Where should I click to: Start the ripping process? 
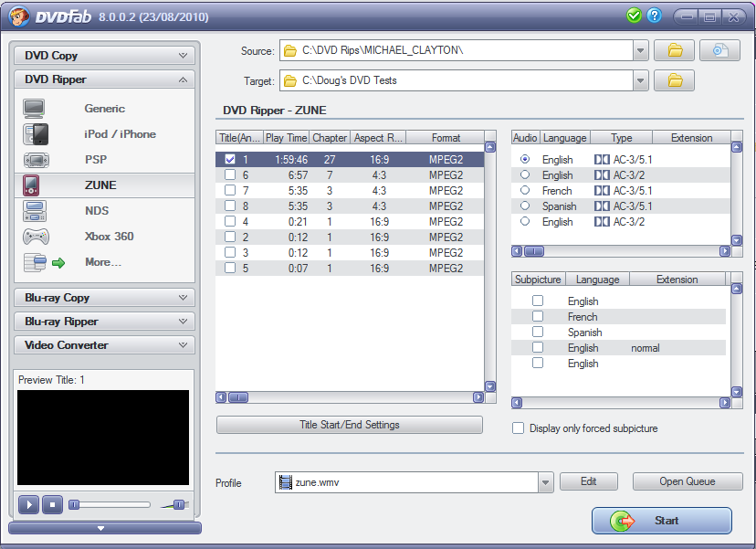click(x=661, y=521)
